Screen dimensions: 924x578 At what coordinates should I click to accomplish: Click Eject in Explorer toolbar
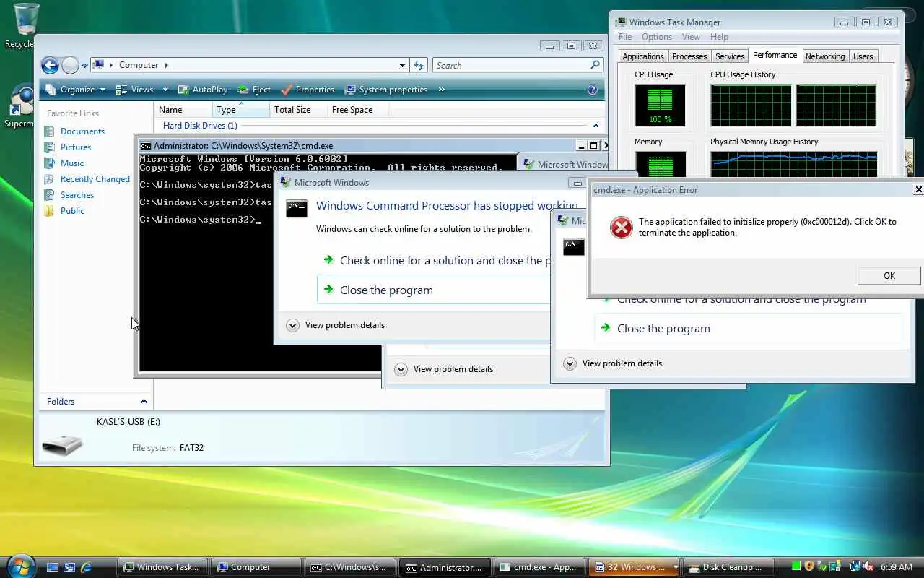pos(254,90)
